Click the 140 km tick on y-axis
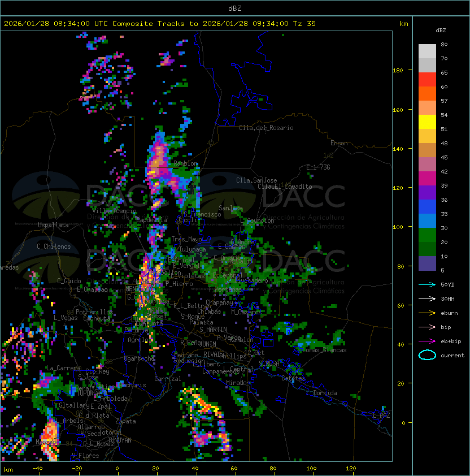Viewport: 470px width, 476px height. tap(398, 149)
